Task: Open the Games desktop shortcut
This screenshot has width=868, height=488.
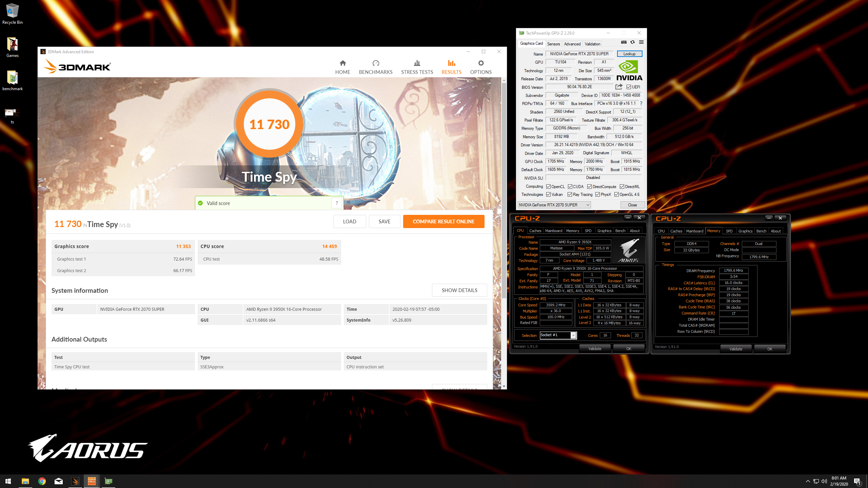Action: 12,47
